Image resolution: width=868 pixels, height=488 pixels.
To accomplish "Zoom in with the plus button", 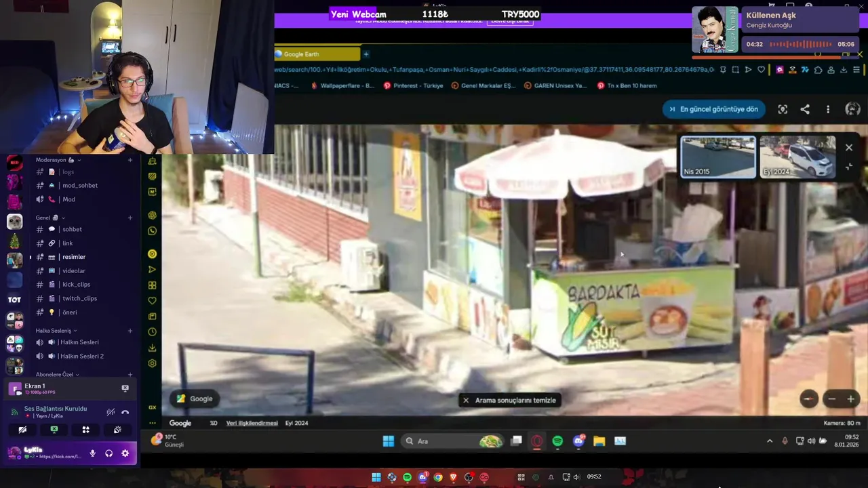I will [851, 399].
